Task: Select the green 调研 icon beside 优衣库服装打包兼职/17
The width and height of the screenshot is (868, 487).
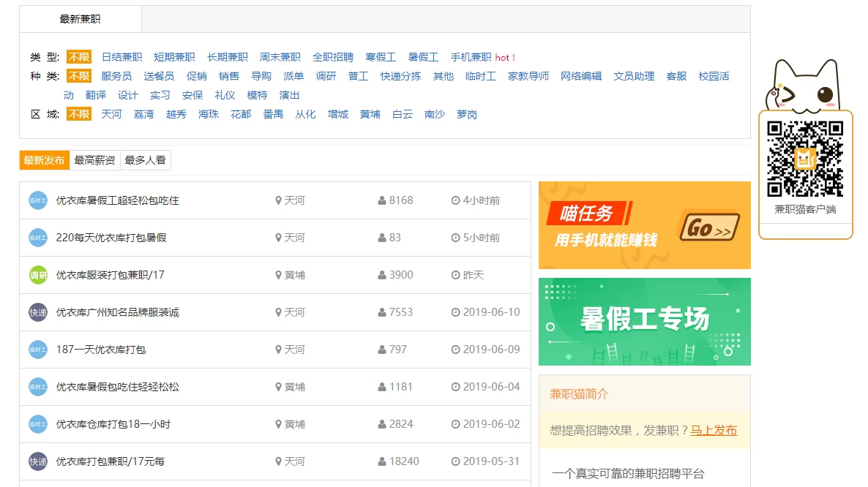Action: 37,274
